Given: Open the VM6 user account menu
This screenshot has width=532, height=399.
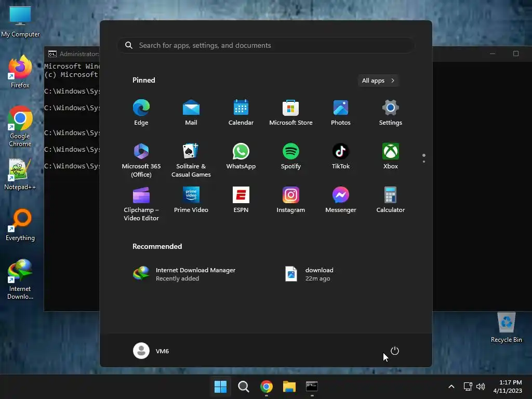Looking at the screenshot, I should pos(151,351).
